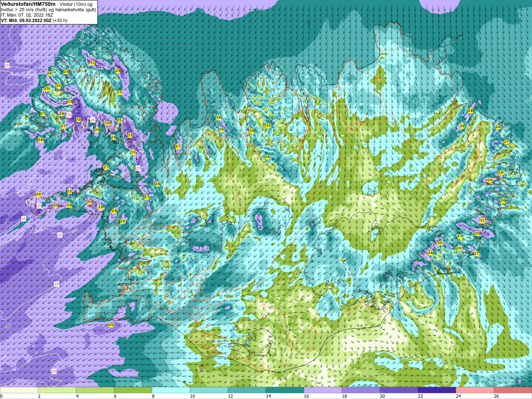
Task: Click the legend tick label '8'
Action: point(153,396)
